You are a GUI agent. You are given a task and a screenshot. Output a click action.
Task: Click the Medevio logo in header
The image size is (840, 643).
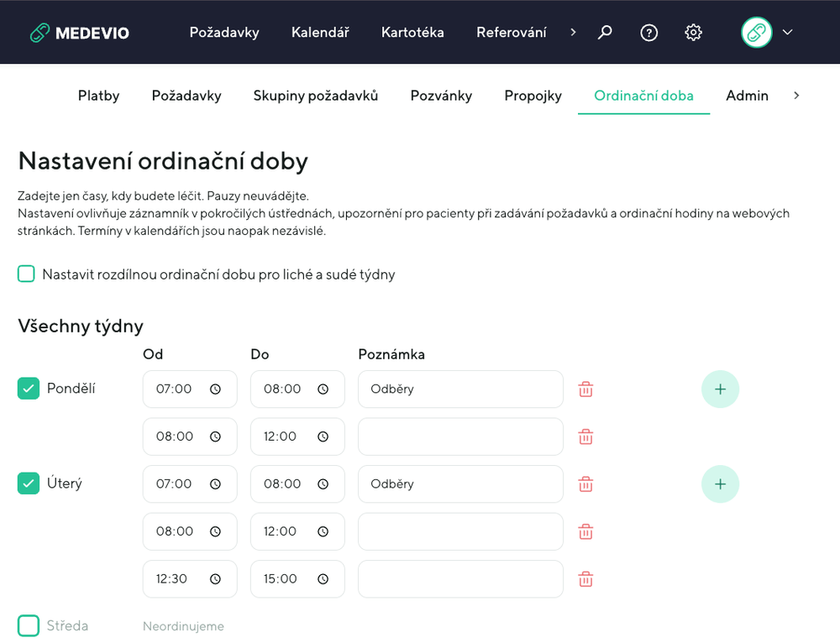pos(80,33)
